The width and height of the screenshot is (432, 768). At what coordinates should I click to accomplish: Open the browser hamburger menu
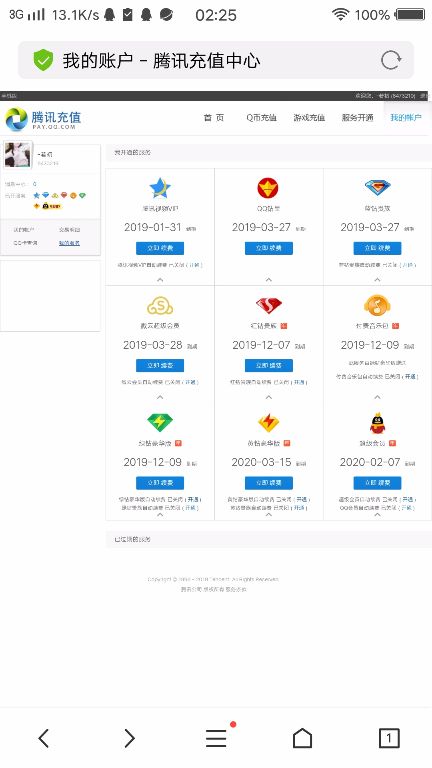216,738
